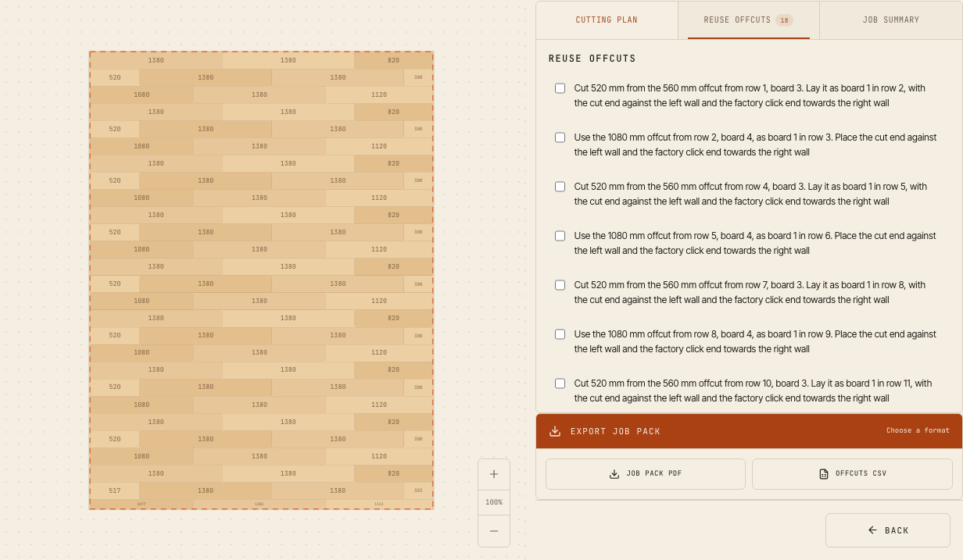Click the Export Job Pack header
This screenshot has height=560, width=963.
tap(749, 431)
